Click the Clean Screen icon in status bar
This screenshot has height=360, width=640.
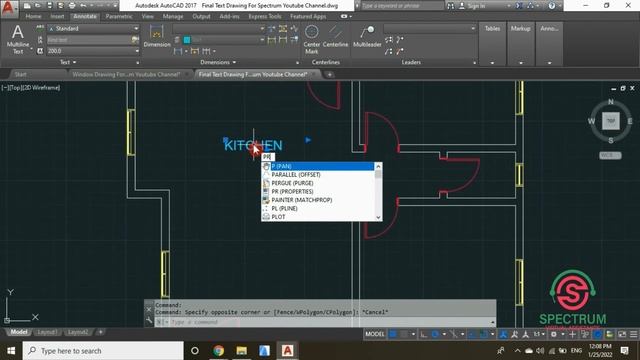(x=622, y=334)
